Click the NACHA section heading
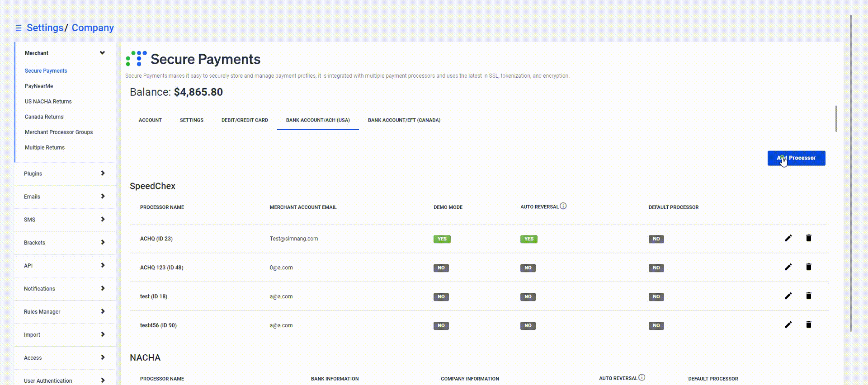This screenshot has width=868, height=385. click(x=145, y=358)
